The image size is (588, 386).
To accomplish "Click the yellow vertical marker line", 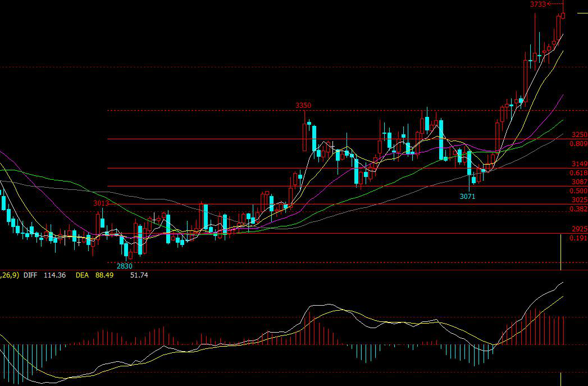I will [x=561, y=252].
